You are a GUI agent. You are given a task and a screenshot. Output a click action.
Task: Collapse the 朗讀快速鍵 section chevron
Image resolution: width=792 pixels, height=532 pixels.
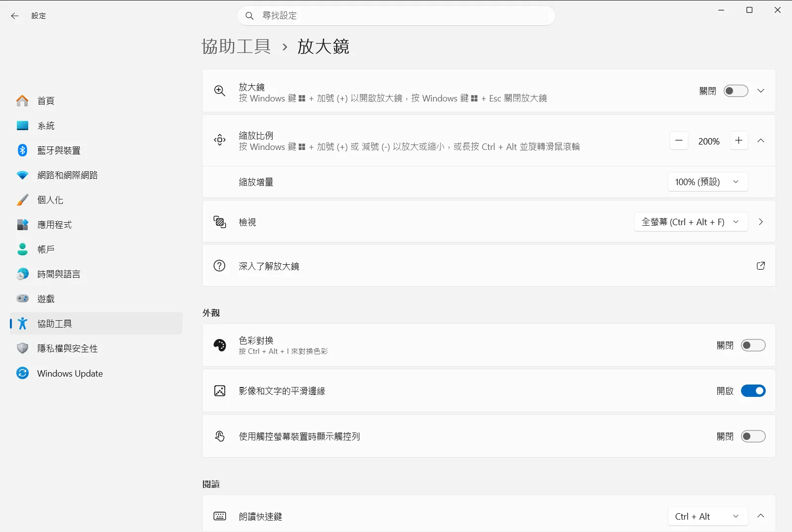761,516
